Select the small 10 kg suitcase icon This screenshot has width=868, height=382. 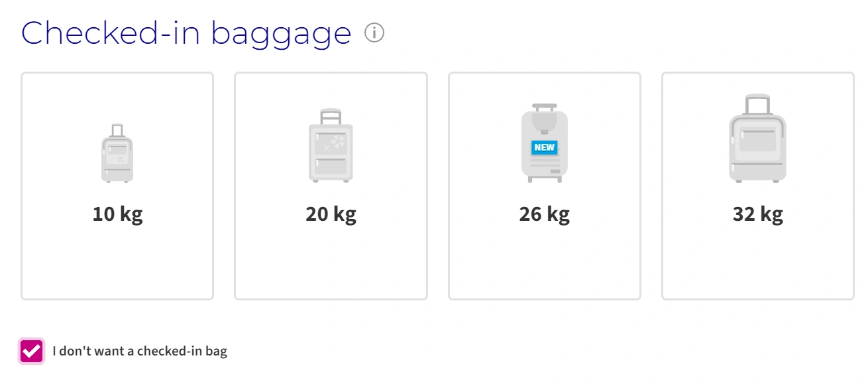(x=117, y=153)
